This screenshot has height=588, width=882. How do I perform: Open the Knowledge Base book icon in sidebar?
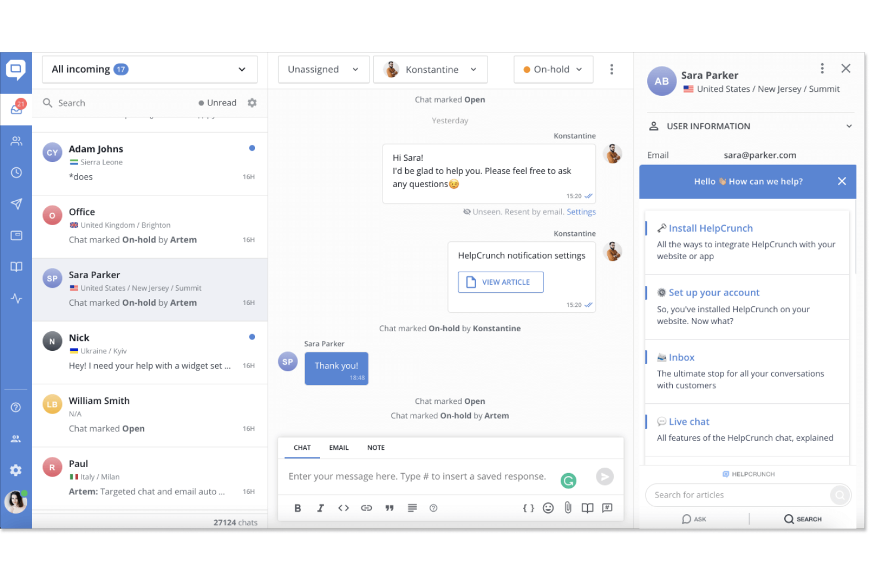click(x=16, y=266)
